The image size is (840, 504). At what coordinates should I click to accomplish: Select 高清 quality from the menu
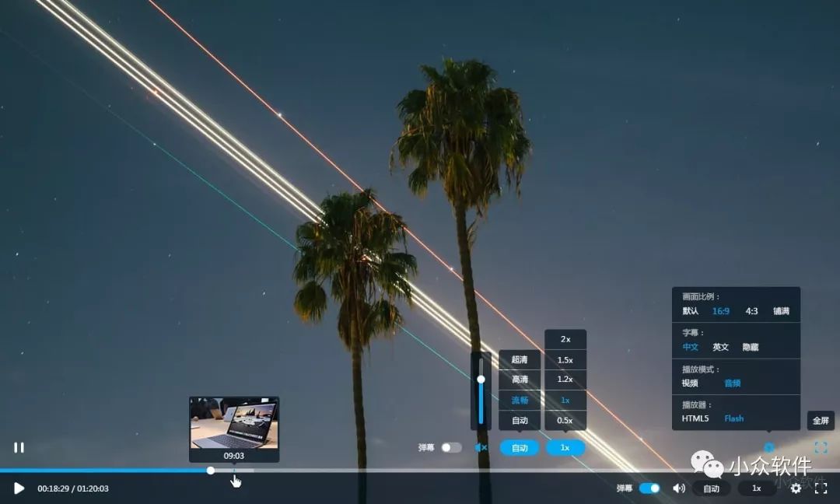pyautogui.click(x=519, y=380)
